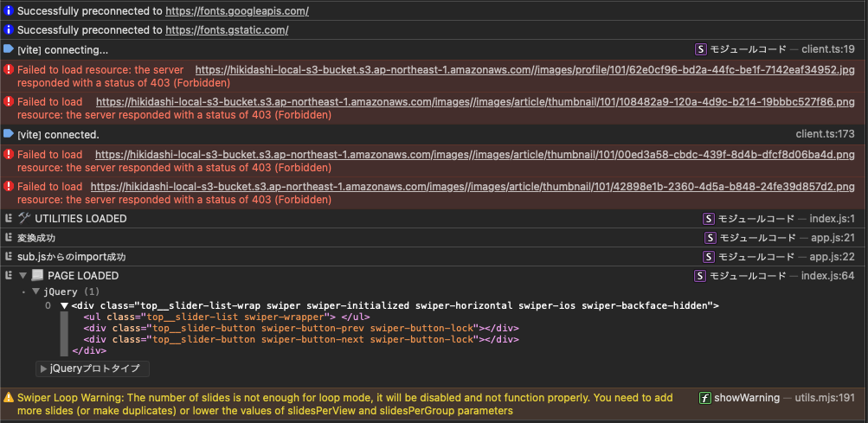Open the https://fonts.googleapis.com/ link

236,11
